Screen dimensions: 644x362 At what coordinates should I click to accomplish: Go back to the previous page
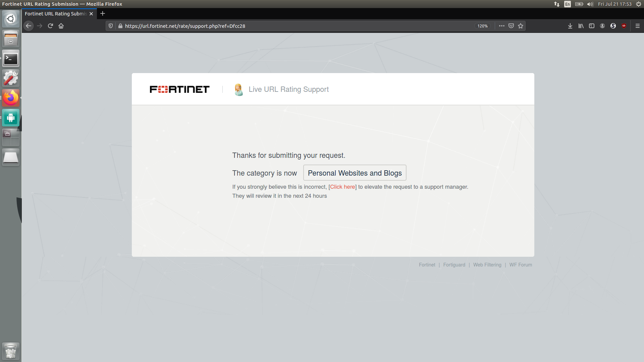click(29, 26)
